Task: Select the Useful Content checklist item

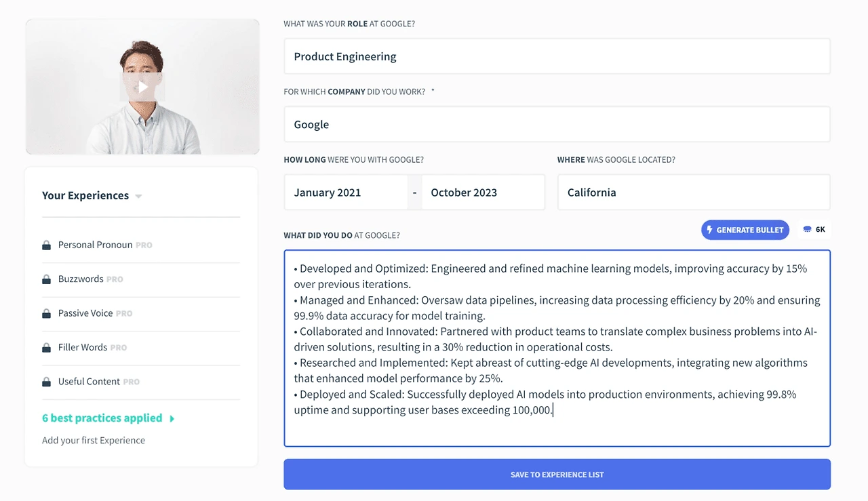Action: point(89,382)
